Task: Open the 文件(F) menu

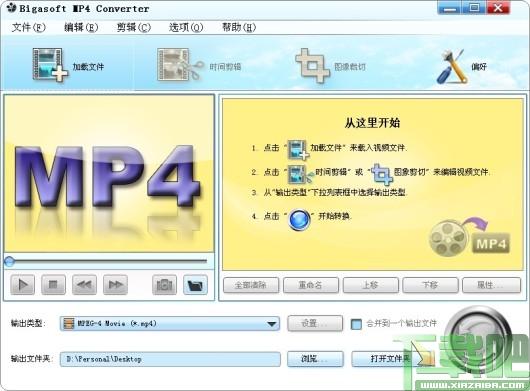Action: pyautogui.click(x=28, y=27)
